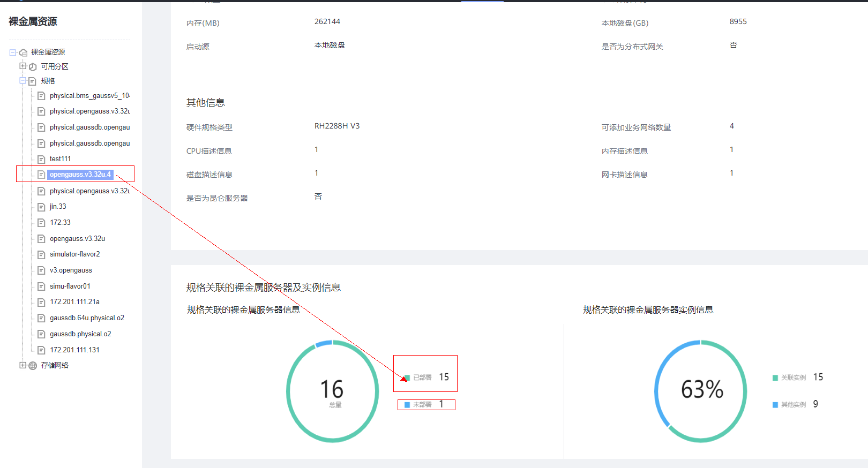Click the 可添加业务网络数量 field label
Image resolution: width=868 pixels, height=468 pixels.
(636, 128)
